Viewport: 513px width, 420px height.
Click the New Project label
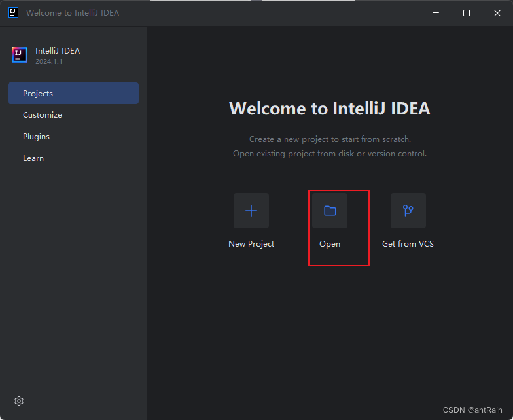(x=251, y=244)
